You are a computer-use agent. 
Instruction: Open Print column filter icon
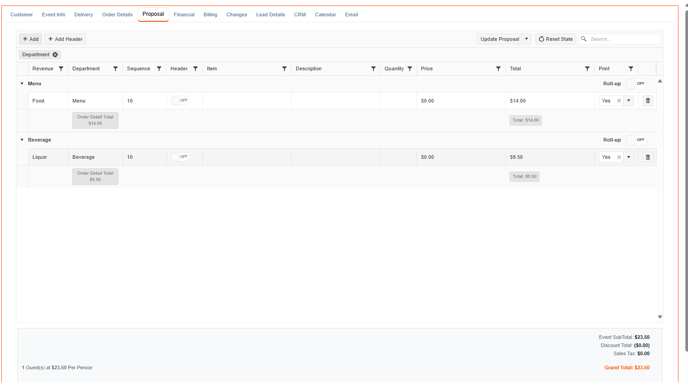tap(631, 69)
